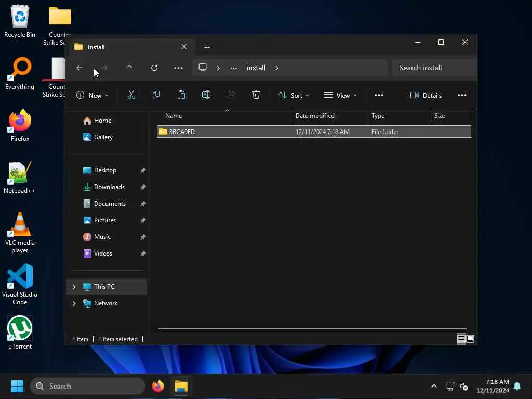Screen dimensions: 532x399
Task: Close the install tab
Action: click(184, 47)
